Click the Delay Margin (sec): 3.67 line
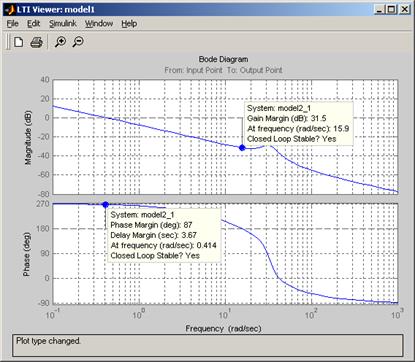Viewport: 415px width, 362px height. coord(153,235)
